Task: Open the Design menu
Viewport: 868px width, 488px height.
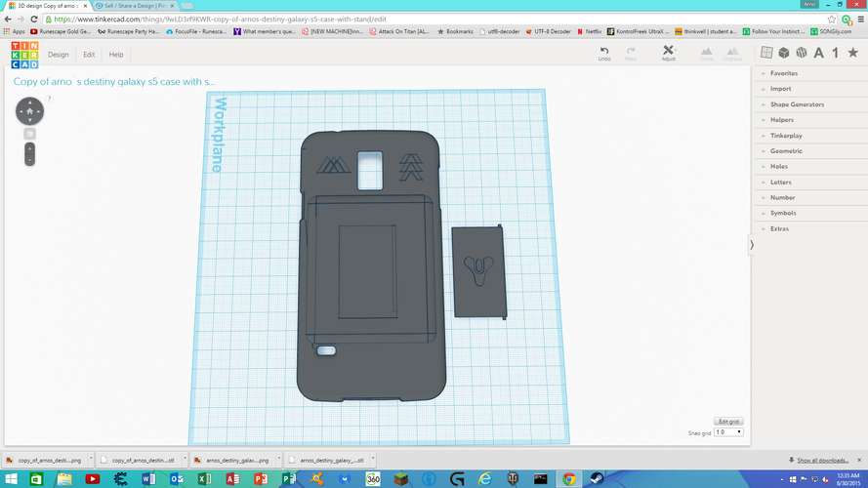Action: [59, 55]
